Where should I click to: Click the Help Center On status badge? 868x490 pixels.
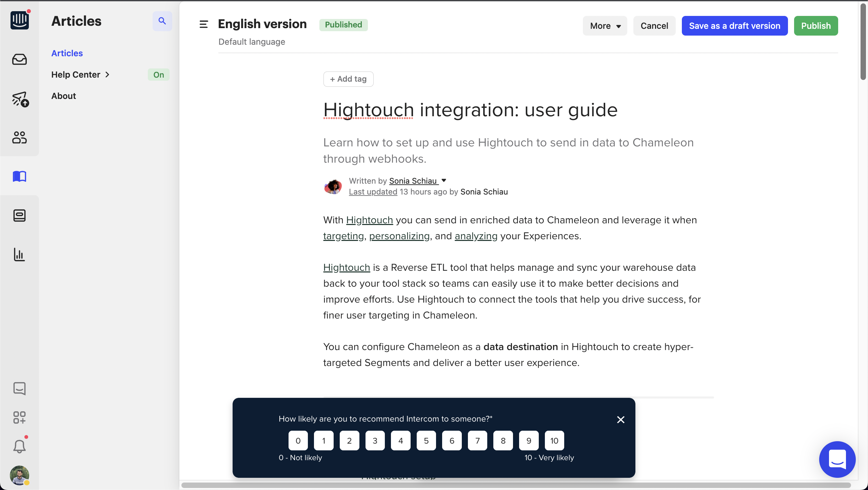(158, 75)
